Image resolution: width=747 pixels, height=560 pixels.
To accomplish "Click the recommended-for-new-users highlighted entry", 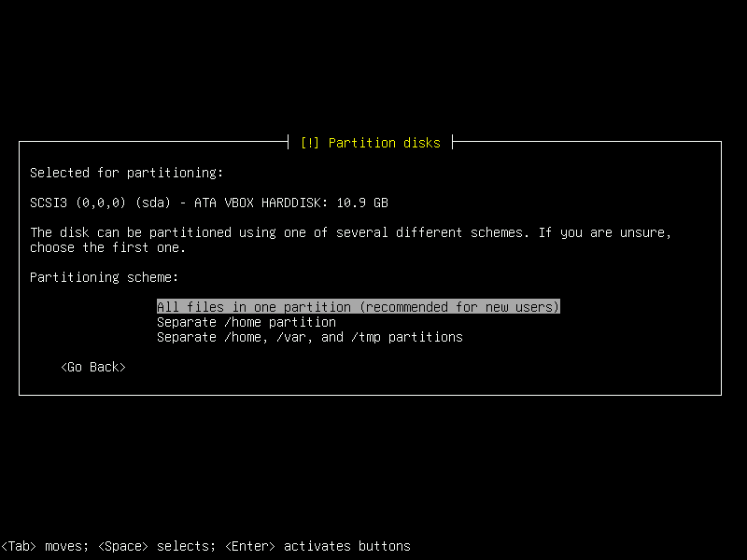I will click(x=358, y=306).
